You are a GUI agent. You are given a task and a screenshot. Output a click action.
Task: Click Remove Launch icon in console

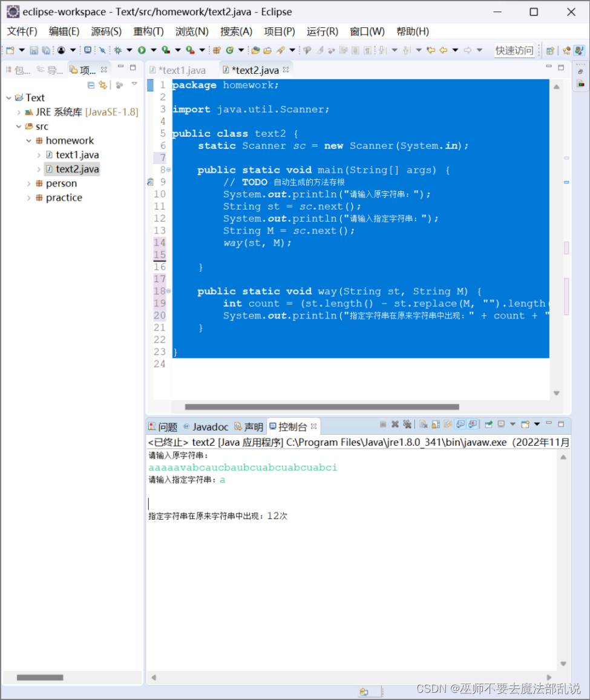(395, 424)
